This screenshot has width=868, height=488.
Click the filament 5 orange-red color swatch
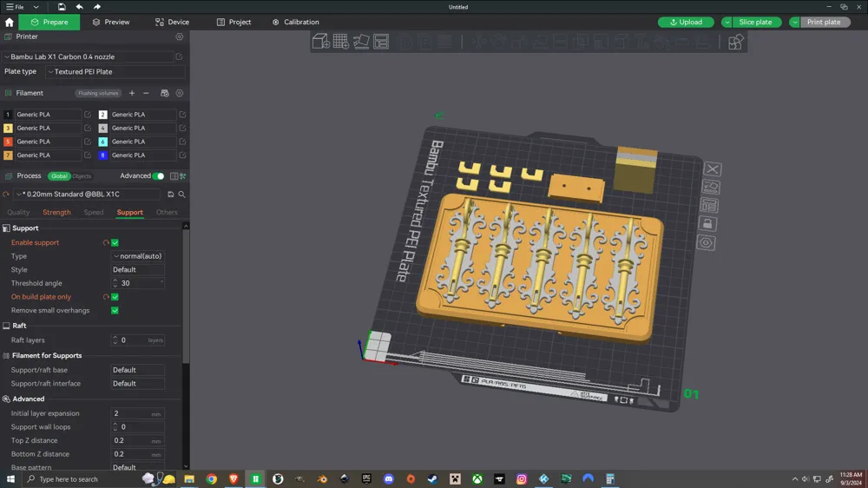coord(8,142)
